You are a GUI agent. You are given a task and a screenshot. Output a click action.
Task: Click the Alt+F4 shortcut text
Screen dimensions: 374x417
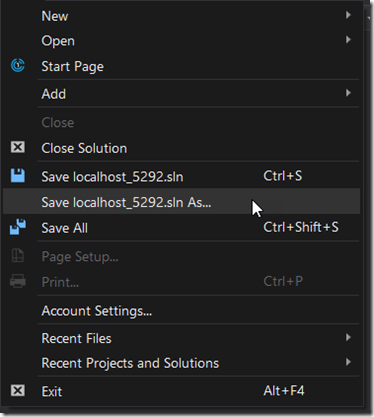coord(284,390)
